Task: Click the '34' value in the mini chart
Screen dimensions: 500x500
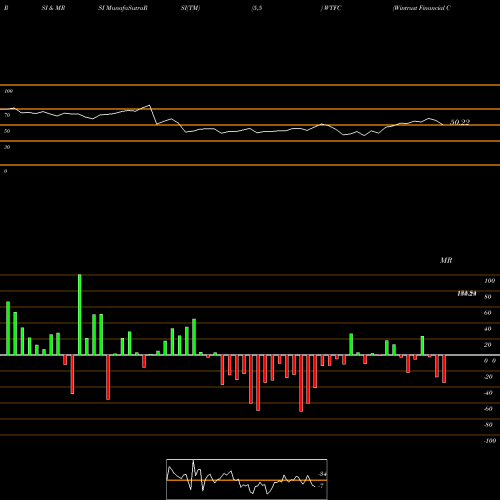Action: (322, 474)
